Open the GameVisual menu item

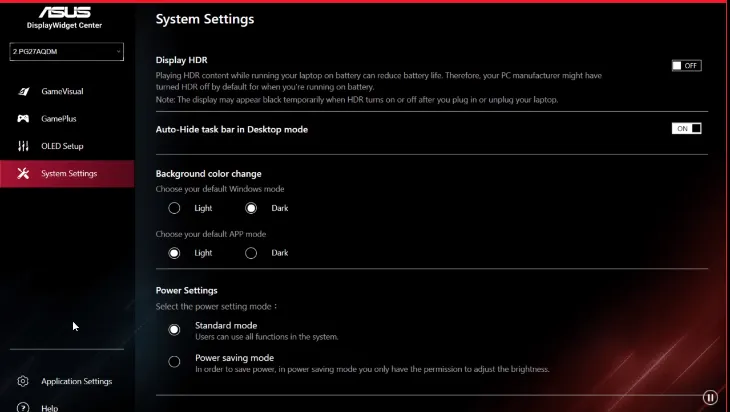coord(67,91)
